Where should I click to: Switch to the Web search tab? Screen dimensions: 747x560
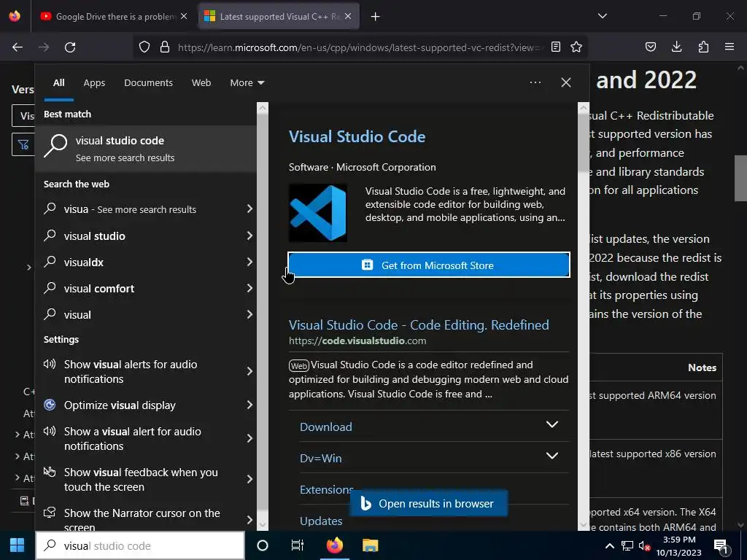201,83
